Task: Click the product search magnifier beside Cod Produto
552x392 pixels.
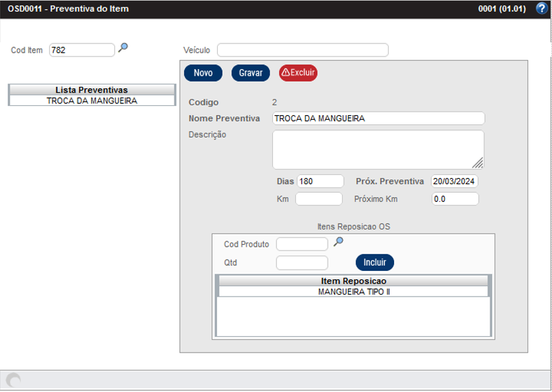Action: pos(338,242)
